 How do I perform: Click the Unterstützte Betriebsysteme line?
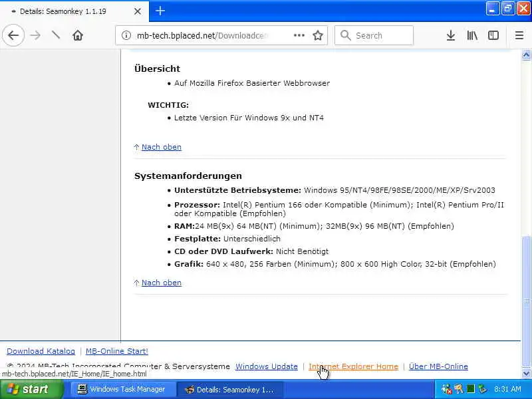tap(334, 190)
